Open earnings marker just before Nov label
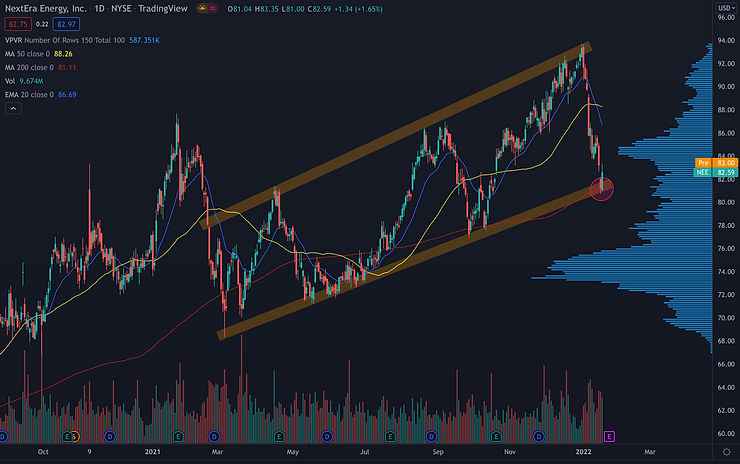Screen dimensions: 740x464 (496, 437)
